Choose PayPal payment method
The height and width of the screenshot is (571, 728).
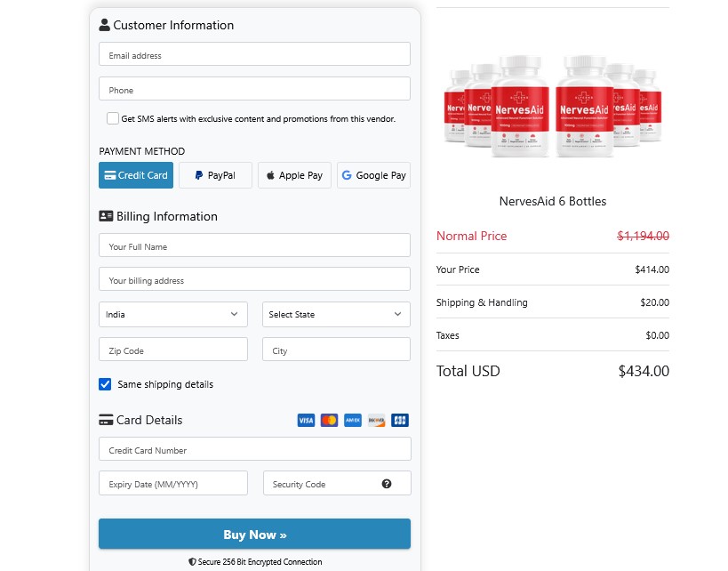tap(215, 175)
